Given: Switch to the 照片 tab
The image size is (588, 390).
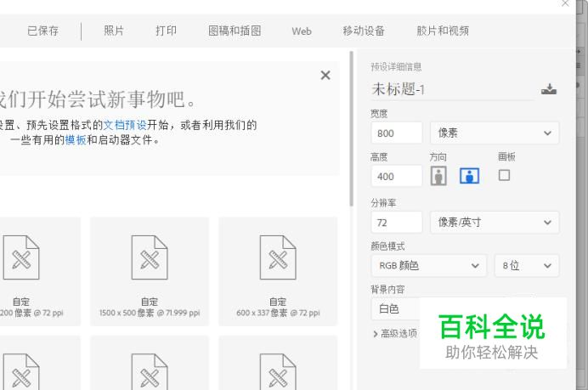Looking at the screenshot, I should point(114,31).
